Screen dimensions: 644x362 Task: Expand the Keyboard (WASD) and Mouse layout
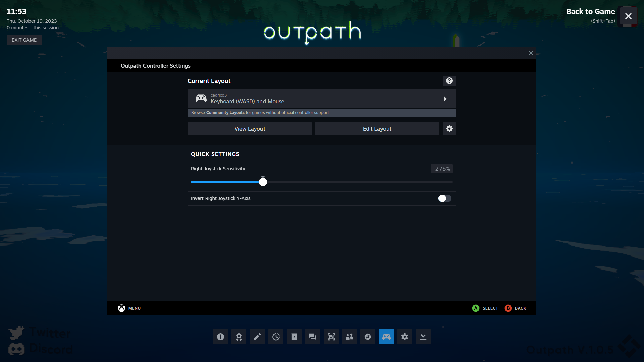[x=321, y=99]
